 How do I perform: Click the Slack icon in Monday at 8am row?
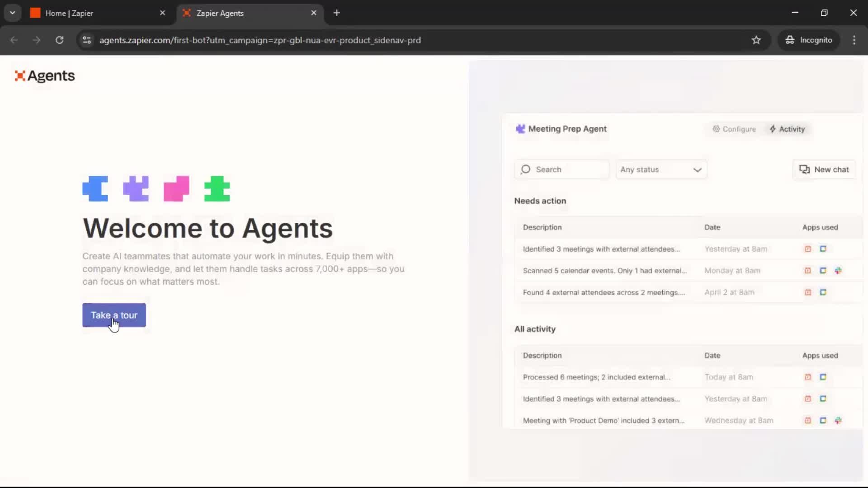[838, 271]
